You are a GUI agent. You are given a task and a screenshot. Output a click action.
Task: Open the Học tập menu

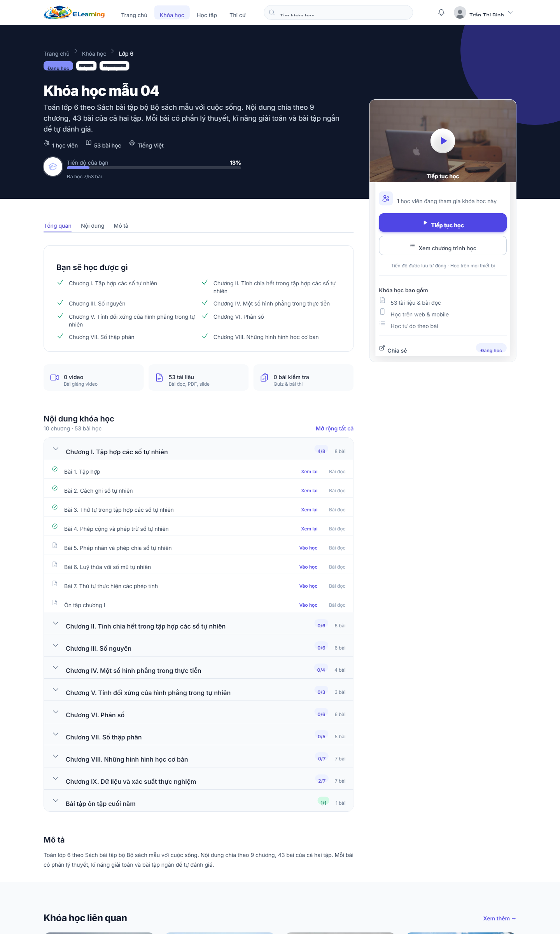[207, 15]
